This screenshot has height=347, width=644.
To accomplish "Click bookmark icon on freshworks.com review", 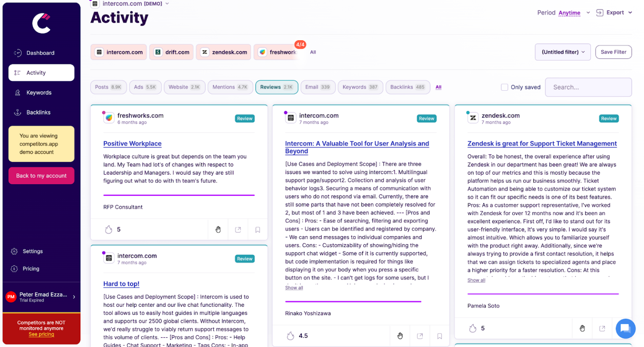I will click(x=257, y=230).
